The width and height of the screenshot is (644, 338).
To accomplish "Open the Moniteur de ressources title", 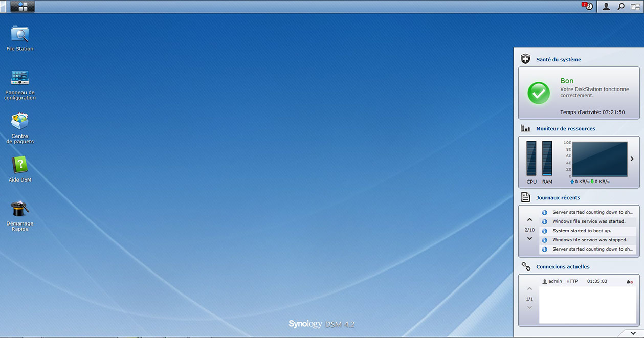I will (x=565, y=129).
